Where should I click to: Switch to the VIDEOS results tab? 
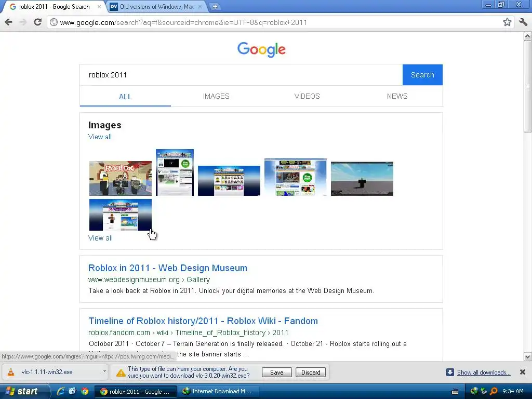(307, 96)
